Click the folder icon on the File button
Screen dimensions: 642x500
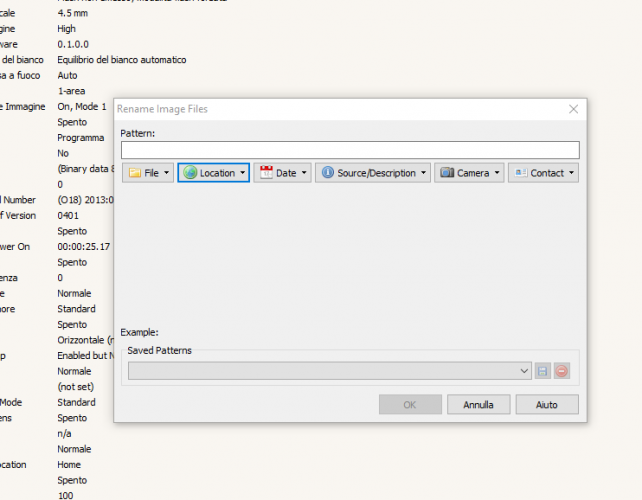click(135, 173)
